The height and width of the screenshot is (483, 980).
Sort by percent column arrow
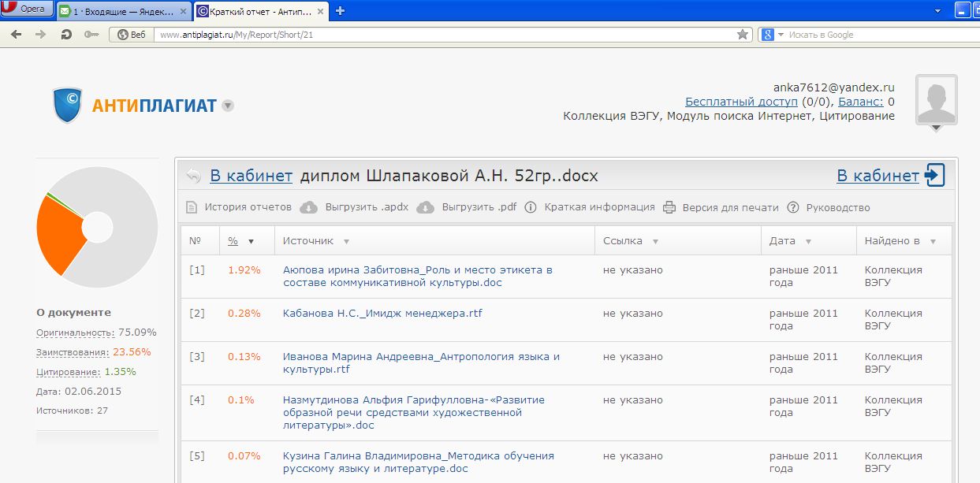pos(251,241)
